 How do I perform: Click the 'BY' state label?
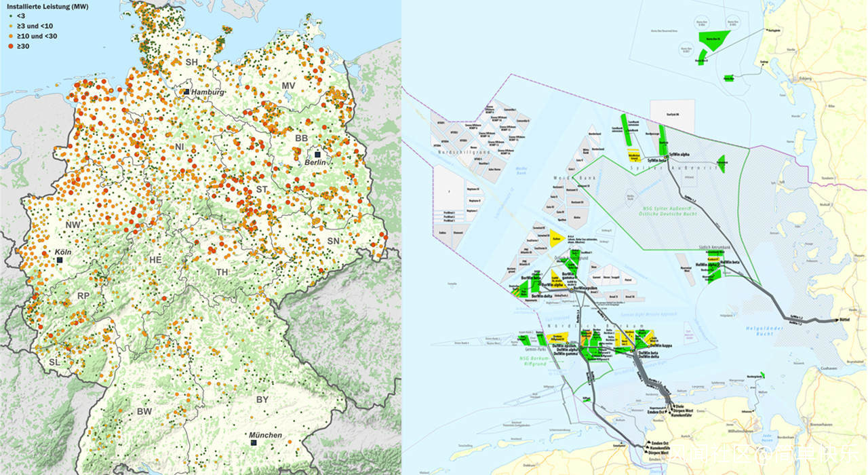coord(262,400)
